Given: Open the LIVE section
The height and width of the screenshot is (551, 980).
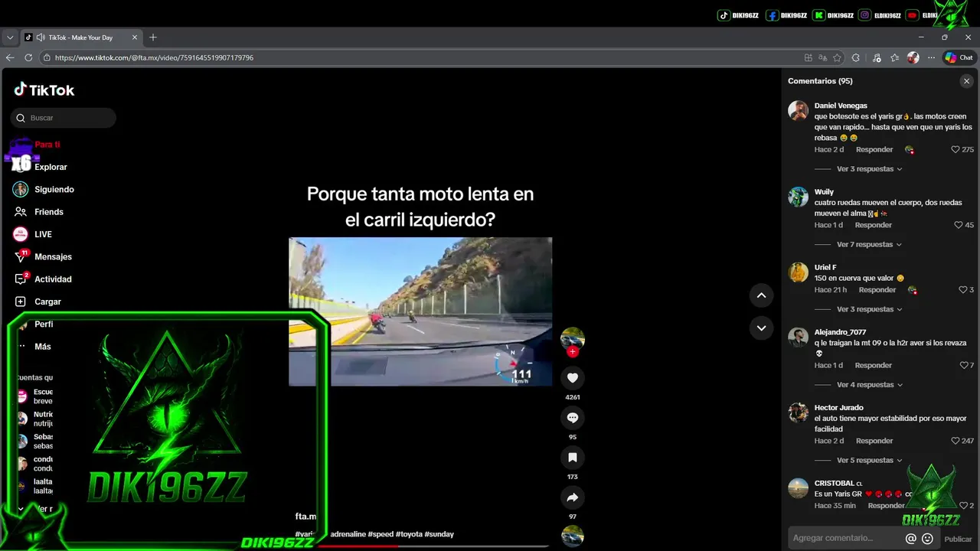Looking at the screenshot, I should (43, 234).
